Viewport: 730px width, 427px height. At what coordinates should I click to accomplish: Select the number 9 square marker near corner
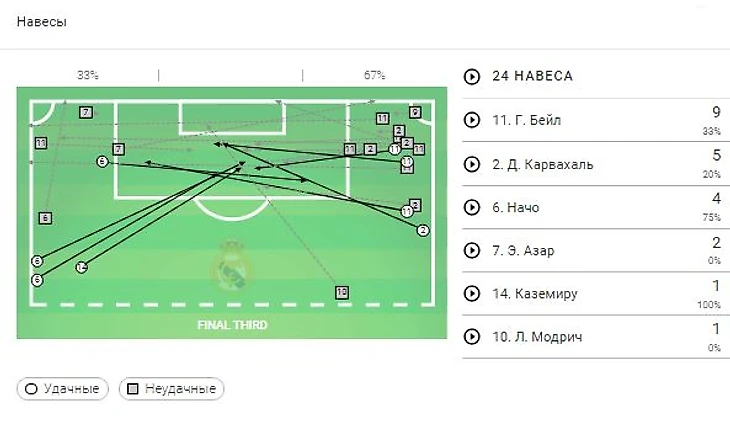point(415,112)
